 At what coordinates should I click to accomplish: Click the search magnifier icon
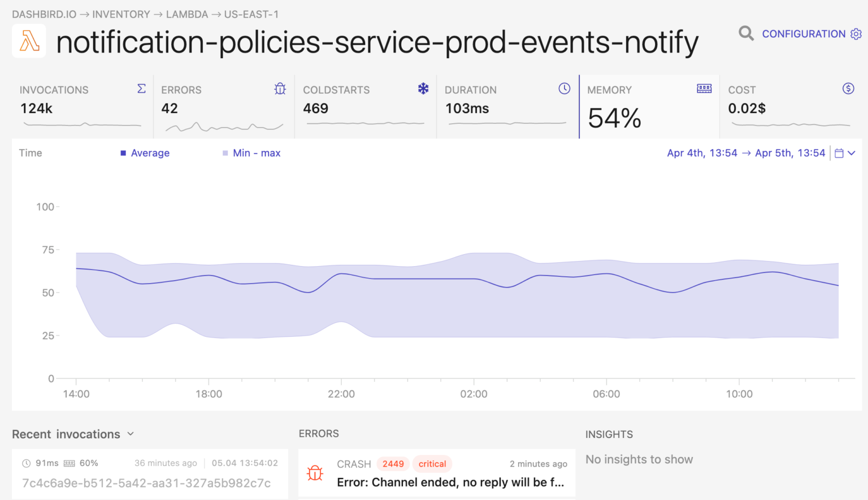click(746, 34)
